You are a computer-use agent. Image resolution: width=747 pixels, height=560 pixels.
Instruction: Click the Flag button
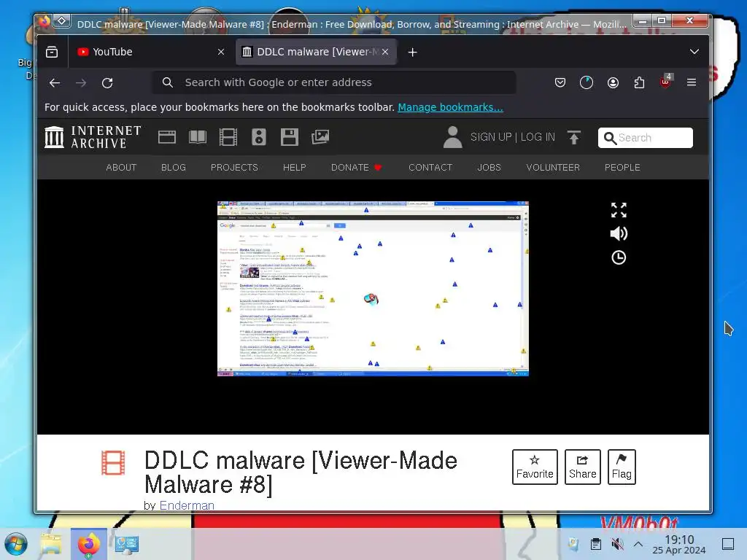click(x=622, y=467)
